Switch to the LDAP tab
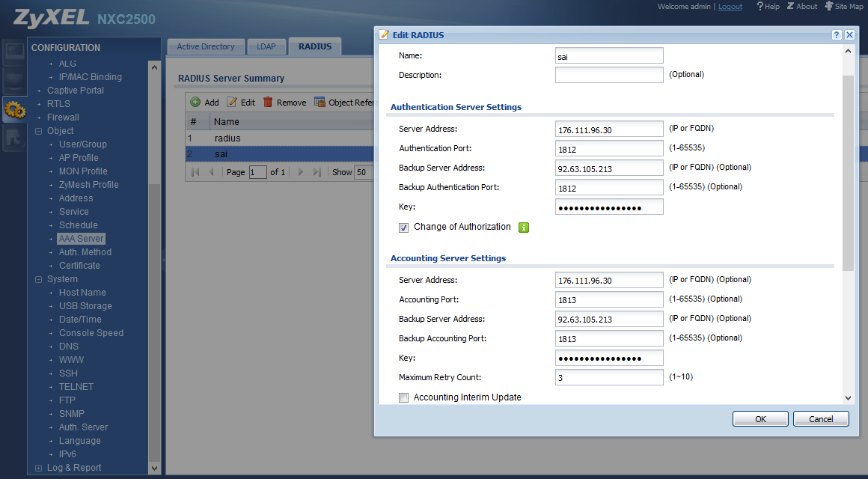The height and width of the screenshot is (479, 868). [x=266, y=46]
